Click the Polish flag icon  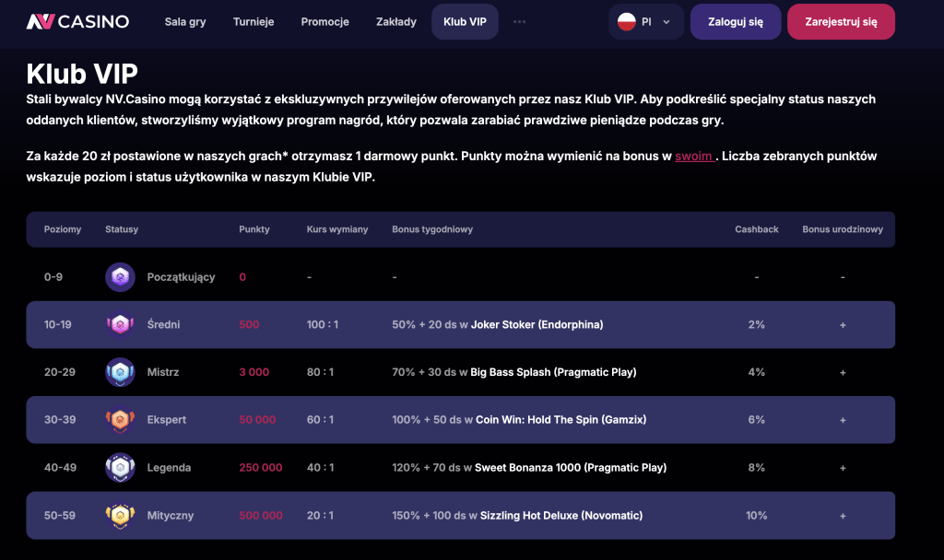tap(627, 22)
